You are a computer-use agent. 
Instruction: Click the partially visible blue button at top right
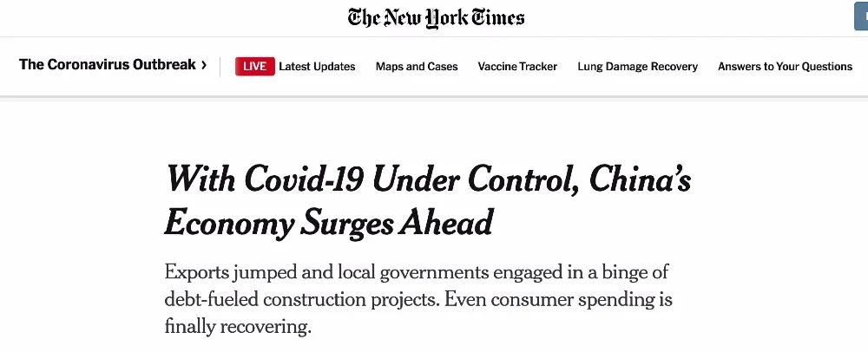coord(861,17)
